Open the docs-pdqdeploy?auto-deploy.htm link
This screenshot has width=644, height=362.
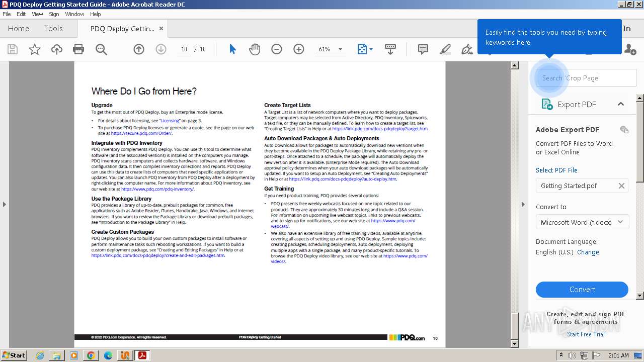click(343, 179)
